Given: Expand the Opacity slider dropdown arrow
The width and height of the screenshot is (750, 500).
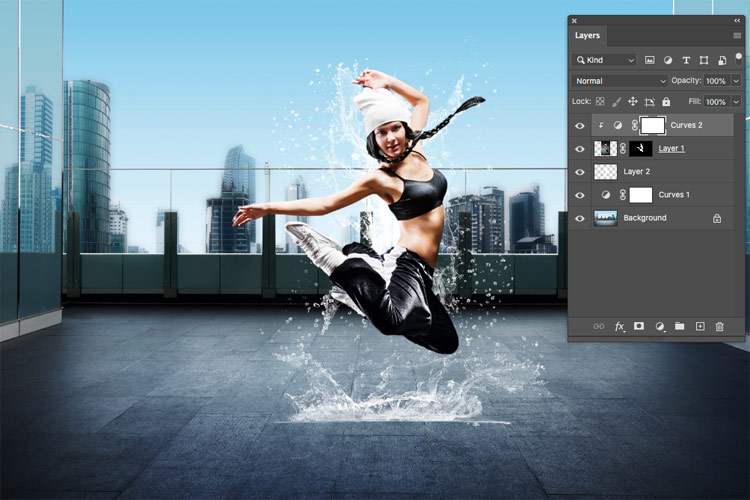Looking at the screenshot, I should pyautogui.click(x=736, y=81).
